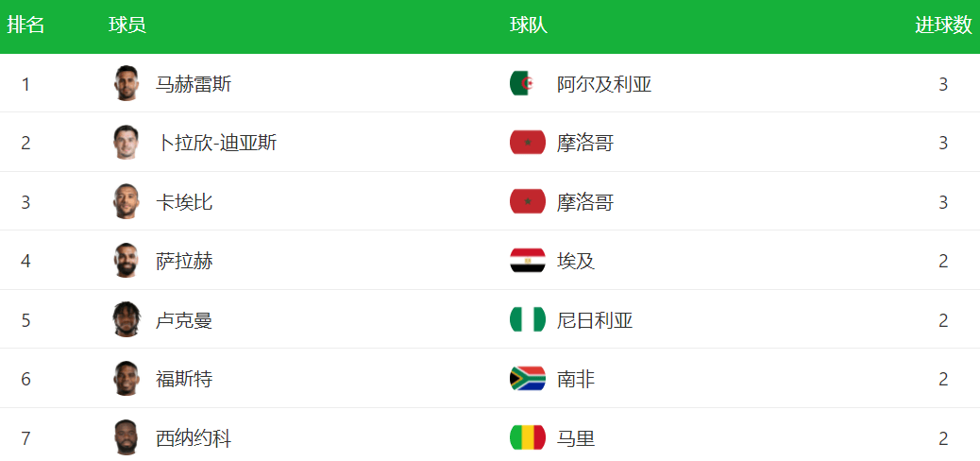Click the 球员 column header
Viewport: 980px width, 461px height.
pyautogui.click(x=127, y=26)
